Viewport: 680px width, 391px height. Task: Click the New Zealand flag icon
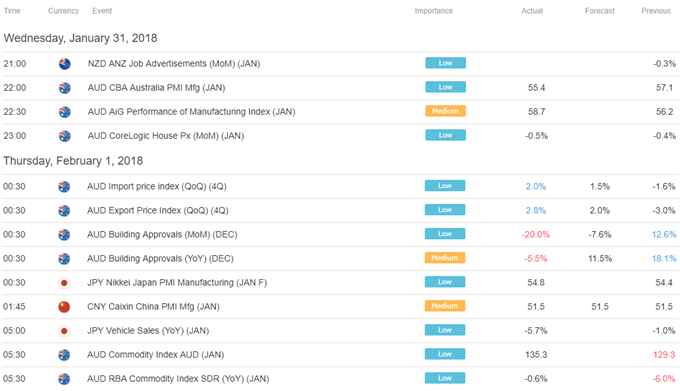coord(65,64)
